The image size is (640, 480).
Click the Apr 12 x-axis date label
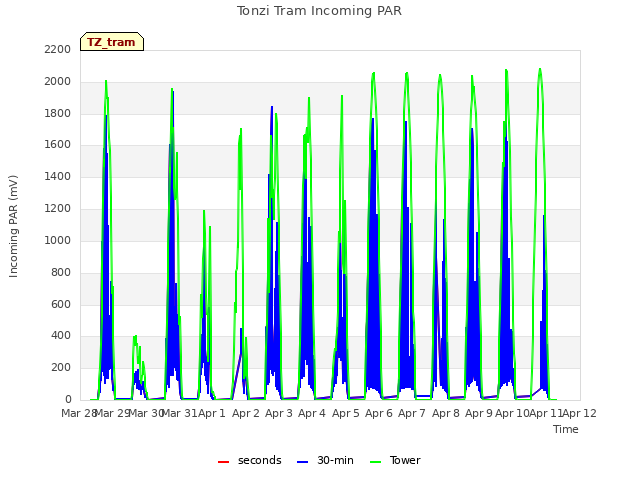[x=579, y=413]
